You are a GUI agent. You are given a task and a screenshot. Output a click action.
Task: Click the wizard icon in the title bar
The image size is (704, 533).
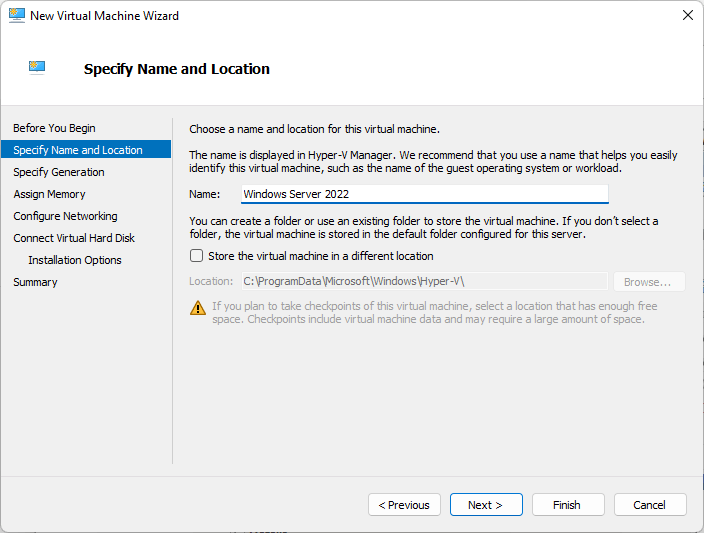17,16
